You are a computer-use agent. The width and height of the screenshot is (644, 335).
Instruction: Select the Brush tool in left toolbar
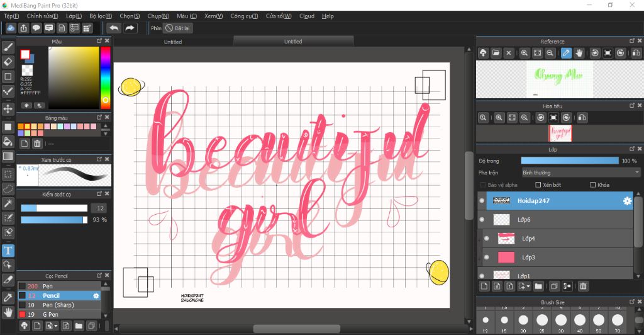point(8,47)
